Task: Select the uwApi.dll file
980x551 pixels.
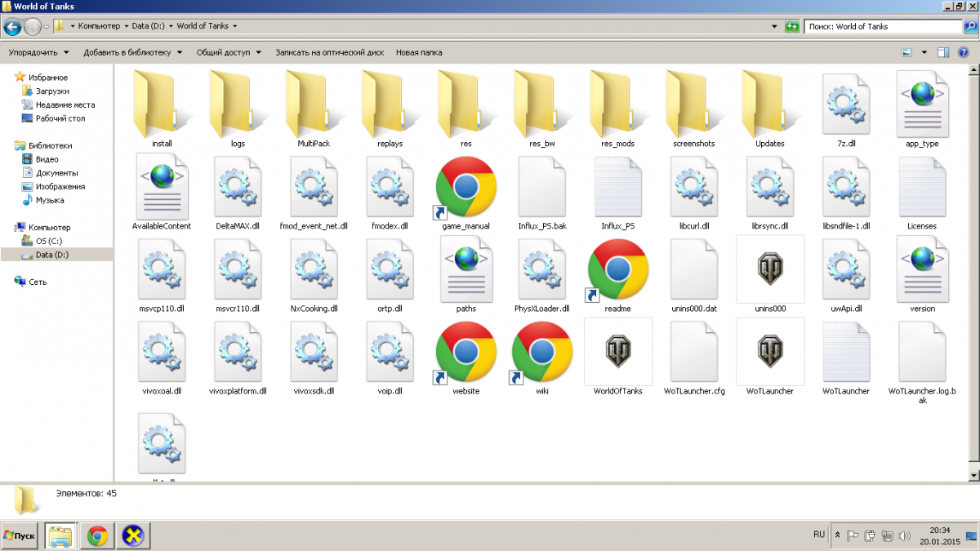Action: (x=846, y=269)
